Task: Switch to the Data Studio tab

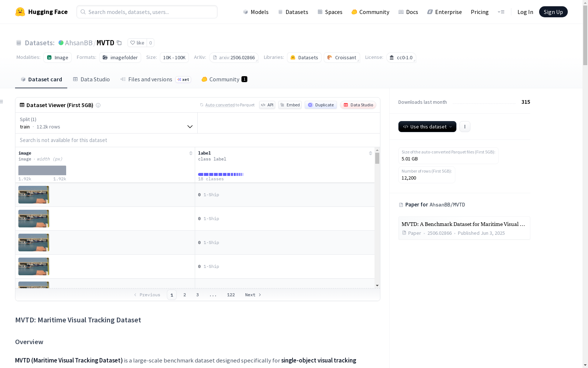Action: click(x=91, y=79)
